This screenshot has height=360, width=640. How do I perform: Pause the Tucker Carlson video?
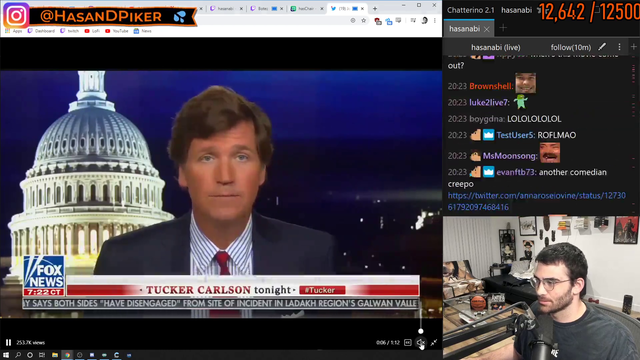[x=8, y=342]
